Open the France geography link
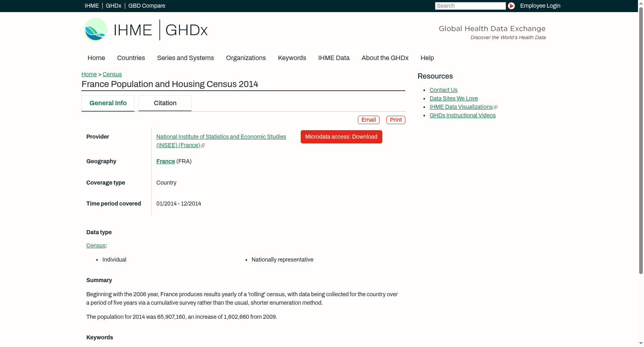644x347 pixels. (x=165, y=161)
